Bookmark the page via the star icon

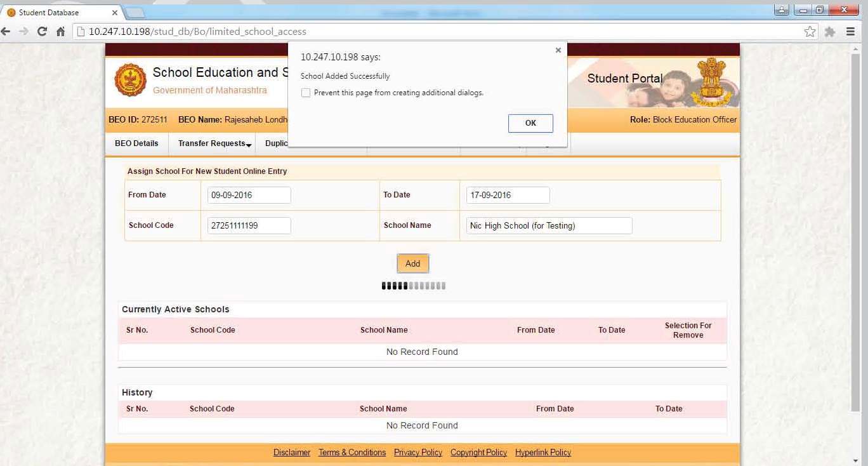(x=810, y=30)
